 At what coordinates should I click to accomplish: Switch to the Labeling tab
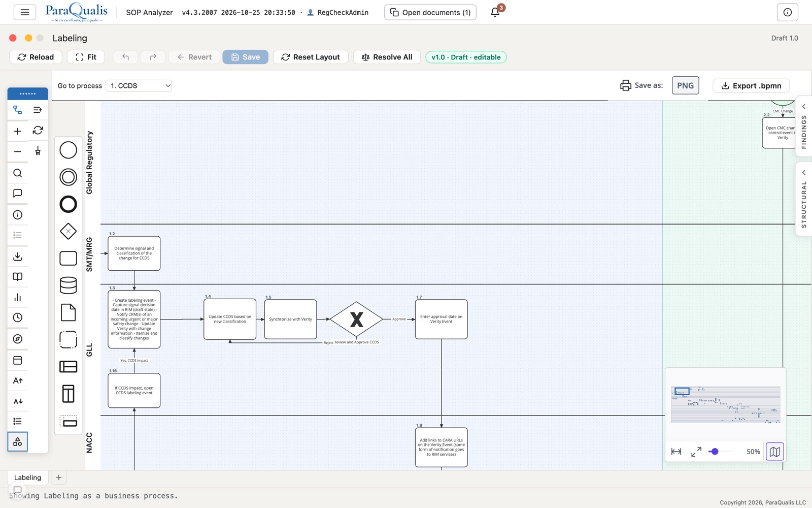[27, 478]
